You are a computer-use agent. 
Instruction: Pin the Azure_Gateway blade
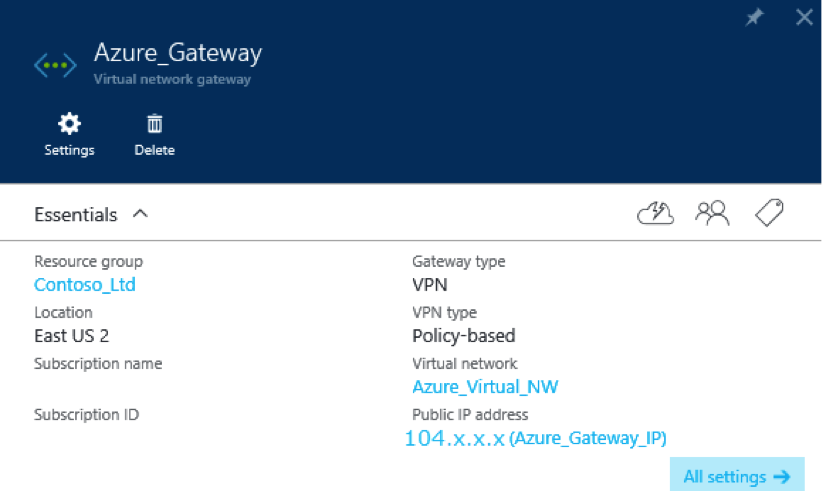pos(754,17)
